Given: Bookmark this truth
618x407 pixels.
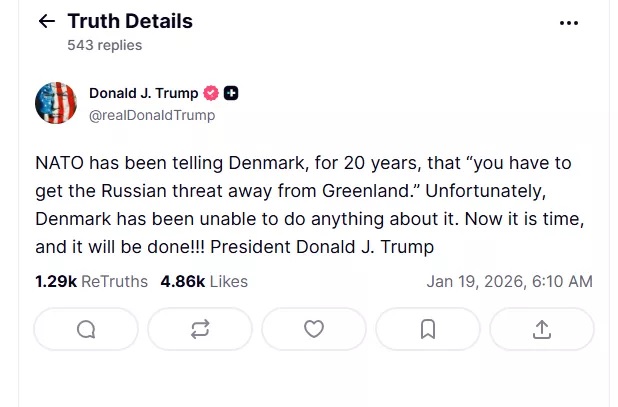Looking at the screenshot, I should coord(428,329).
